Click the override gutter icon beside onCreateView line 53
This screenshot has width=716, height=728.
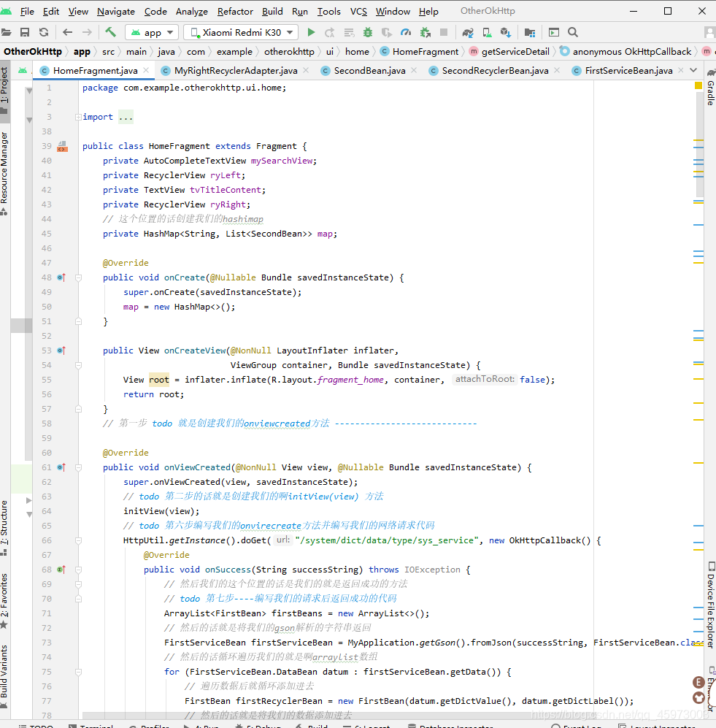[61, 350]
